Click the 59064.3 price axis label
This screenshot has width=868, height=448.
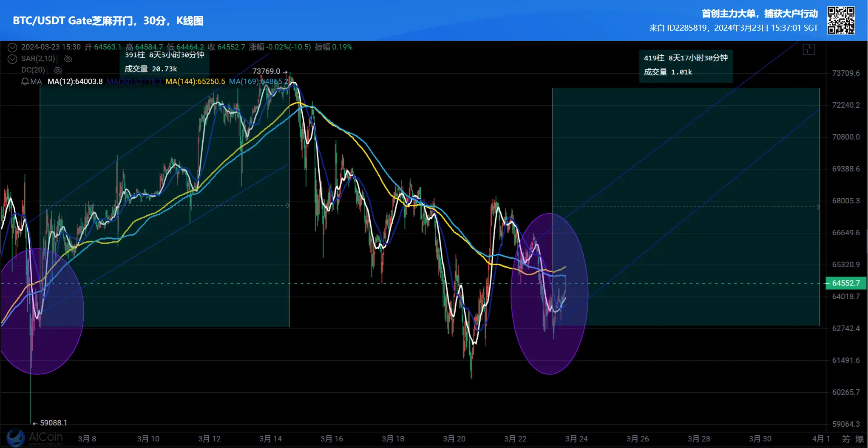[846, 424]
